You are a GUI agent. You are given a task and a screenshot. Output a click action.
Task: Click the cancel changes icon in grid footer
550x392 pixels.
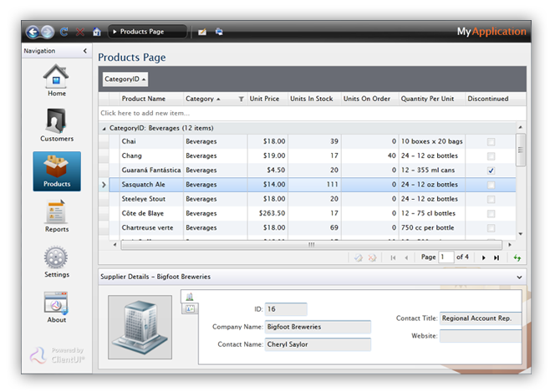pyautogui.click(x=372, y=257)
